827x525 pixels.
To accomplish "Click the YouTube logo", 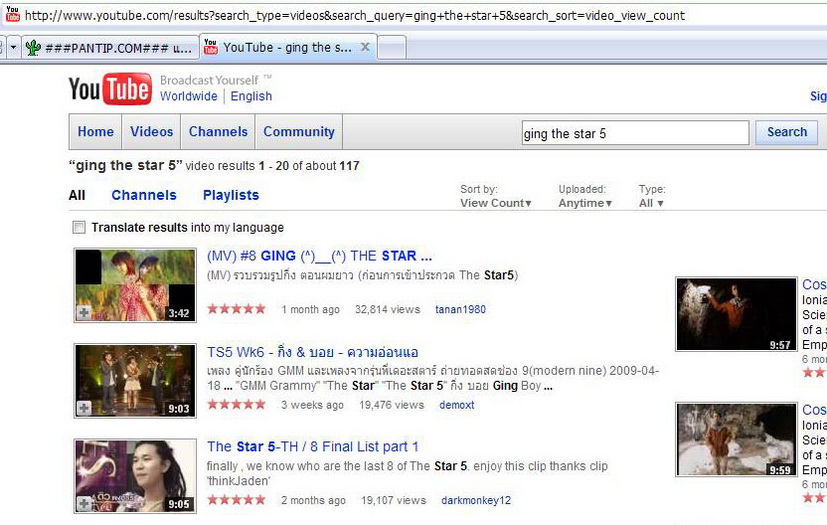I will pos(110,89).
